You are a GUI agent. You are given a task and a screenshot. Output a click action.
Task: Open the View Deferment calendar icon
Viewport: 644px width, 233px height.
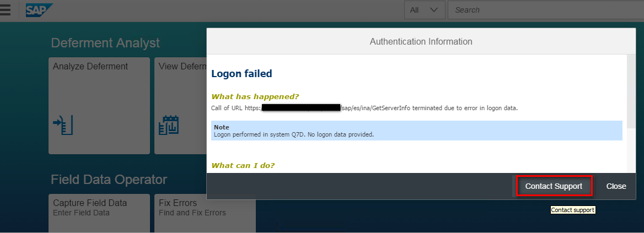pyautogui.click(x=168, y=125)
